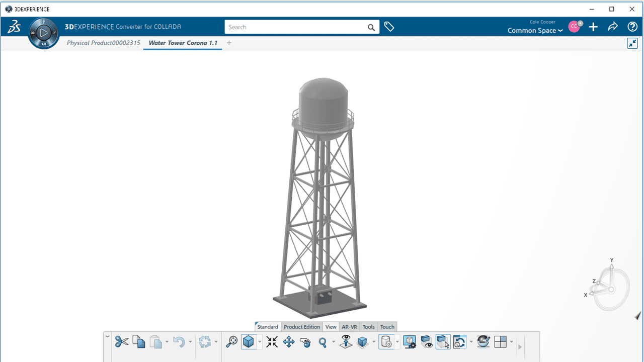Viewport: 644px width, 362px height.
Task: Click the Cut scissors icon
Action: (x=121, y=342)
